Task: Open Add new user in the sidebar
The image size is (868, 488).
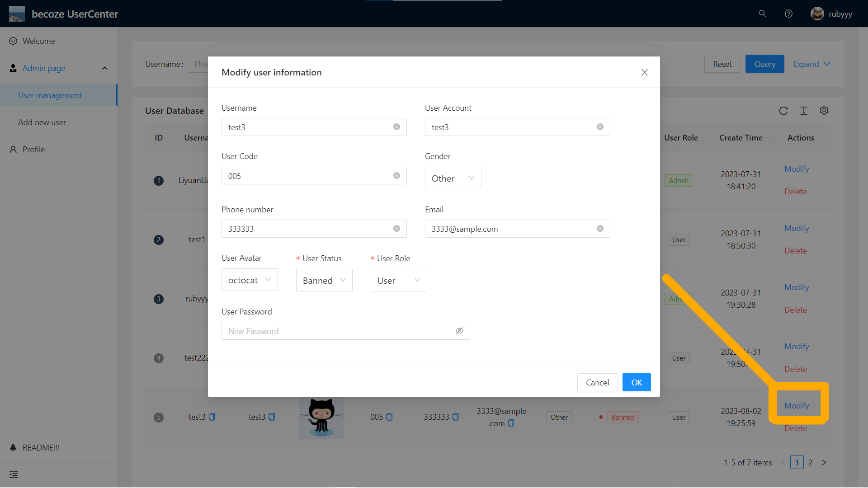Action: (59, 122)
